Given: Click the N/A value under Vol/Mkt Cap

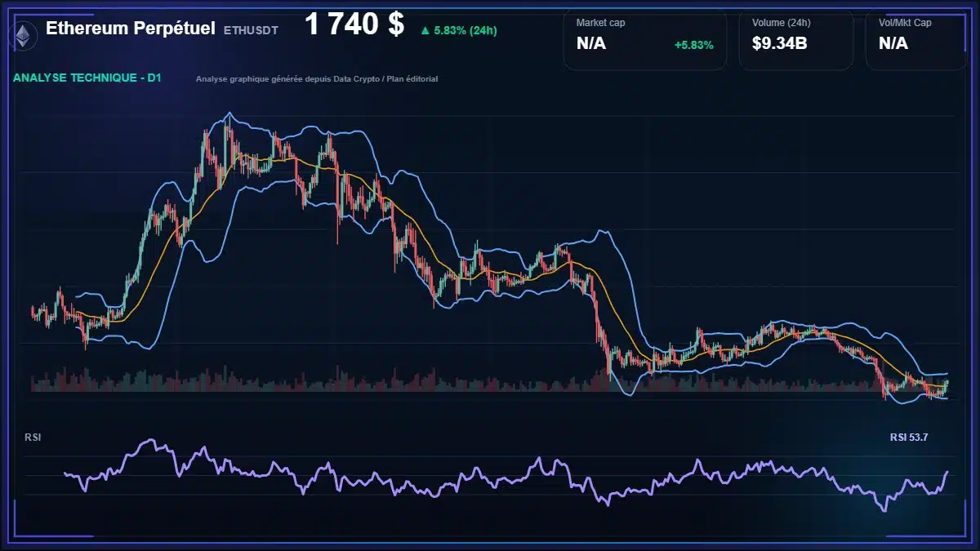Looking at the screenshot, I should (x=893, y=43).
